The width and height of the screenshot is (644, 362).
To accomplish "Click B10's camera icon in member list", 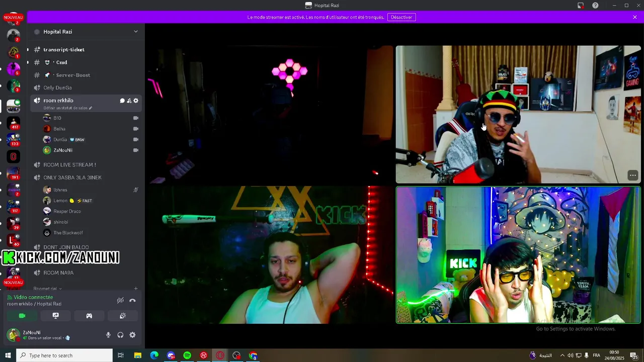I will point(136,118).
